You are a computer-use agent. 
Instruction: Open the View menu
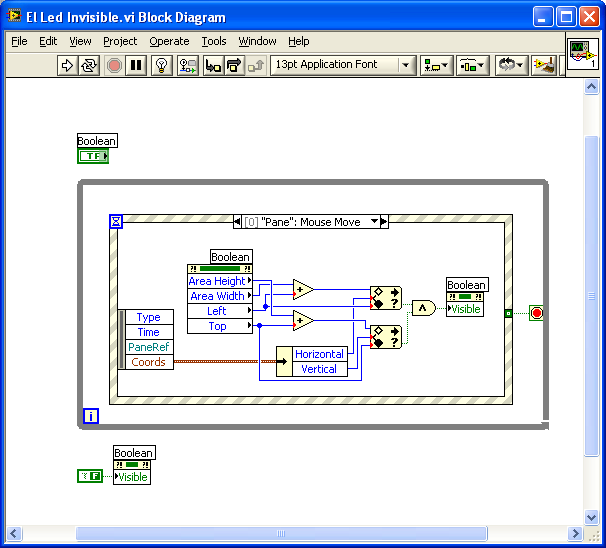pyautogui.click(x=80, y=41)
